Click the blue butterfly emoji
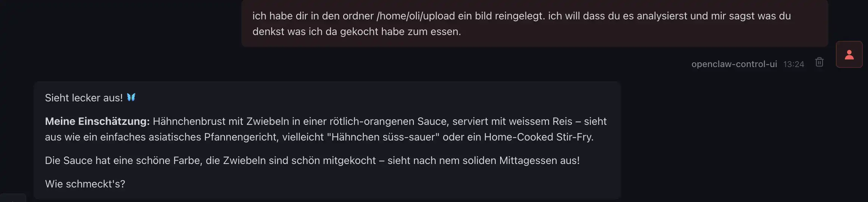This screenshot has width=868, height=202. point(131,98)
